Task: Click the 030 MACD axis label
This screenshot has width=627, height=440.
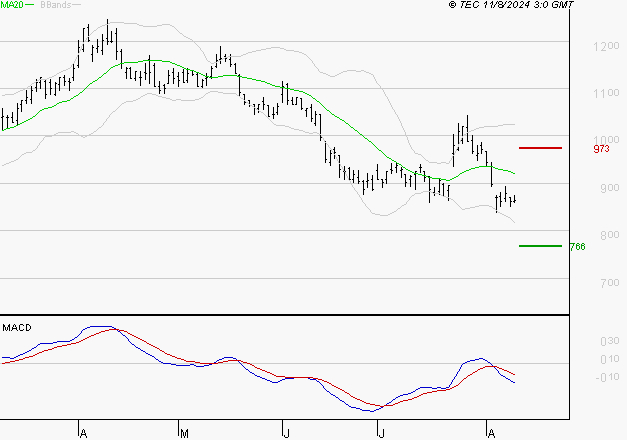Action: 610,341
